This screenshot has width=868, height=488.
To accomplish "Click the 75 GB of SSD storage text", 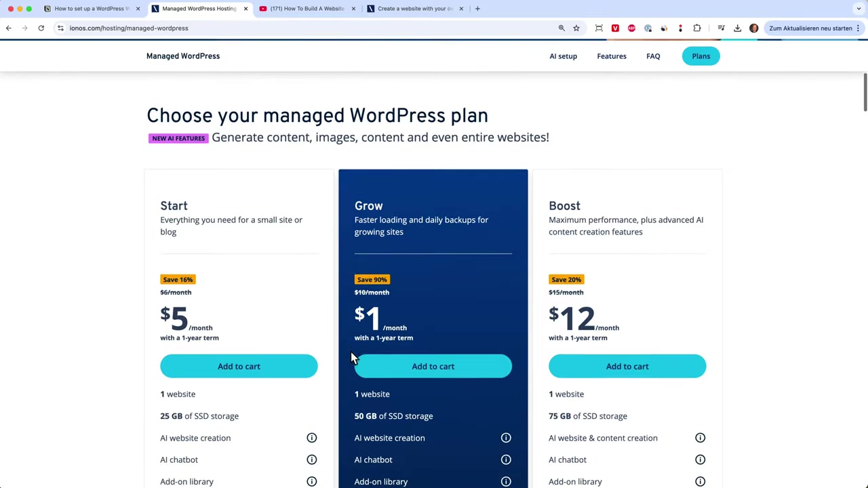I will click(588, 416).
